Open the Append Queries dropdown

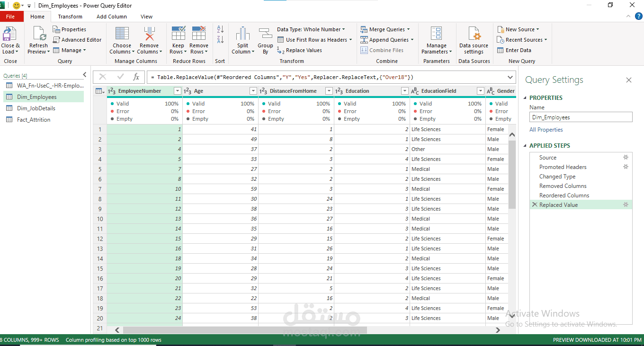point(387,40)
